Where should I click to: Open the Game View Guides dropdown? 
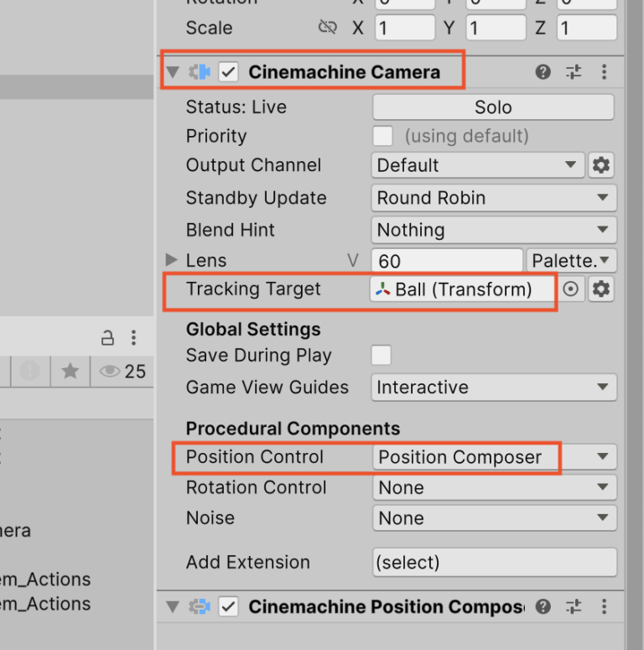point(494,387)
